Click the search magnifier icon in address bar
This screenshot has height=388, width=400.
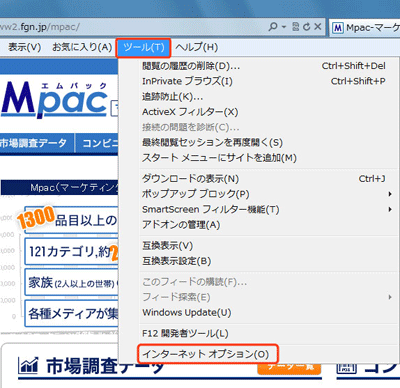(x=273, y=27)
